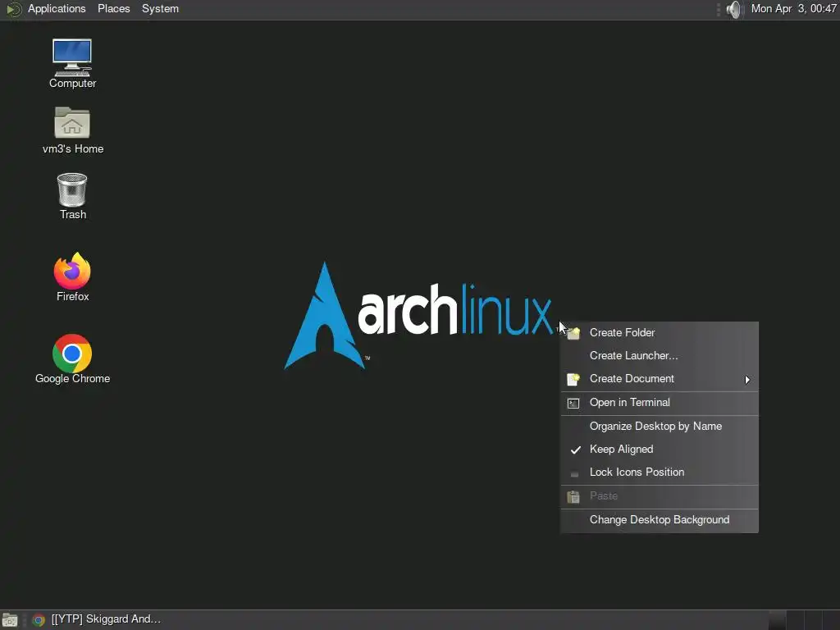Choose Create Folder in the context menu

(660, 333)
